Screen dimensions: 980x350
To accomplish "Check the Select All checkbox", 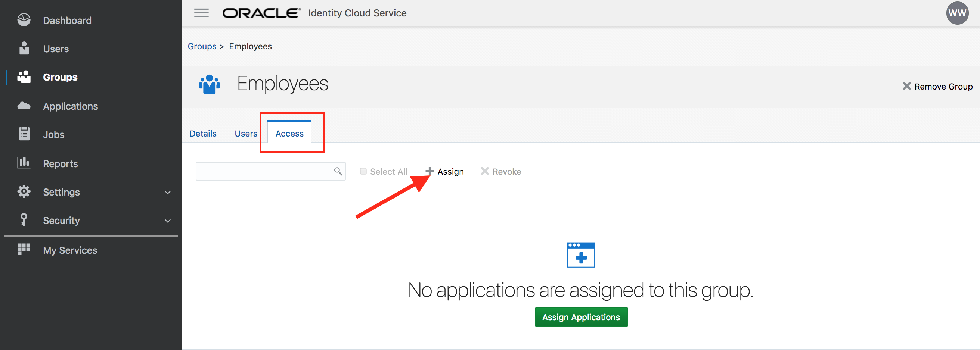I will [363, 171].
